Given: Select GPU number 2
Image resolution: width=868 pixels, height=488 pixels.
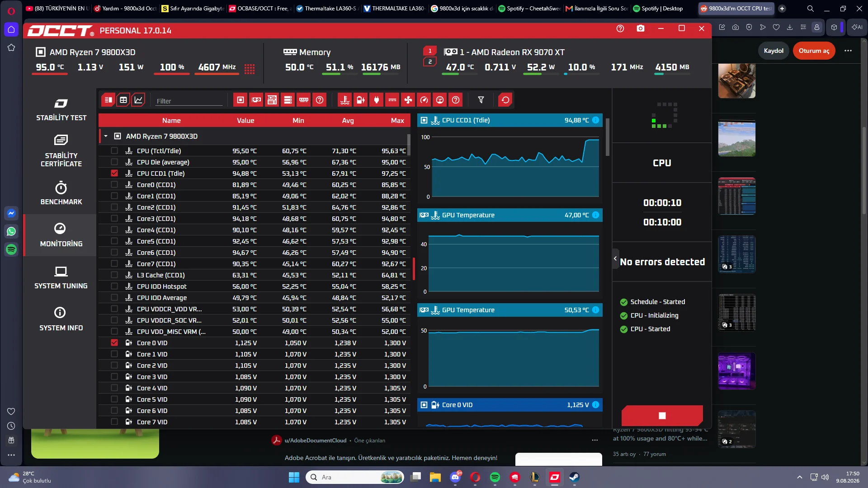Looking at the screenshot, I should coord(430,62).
